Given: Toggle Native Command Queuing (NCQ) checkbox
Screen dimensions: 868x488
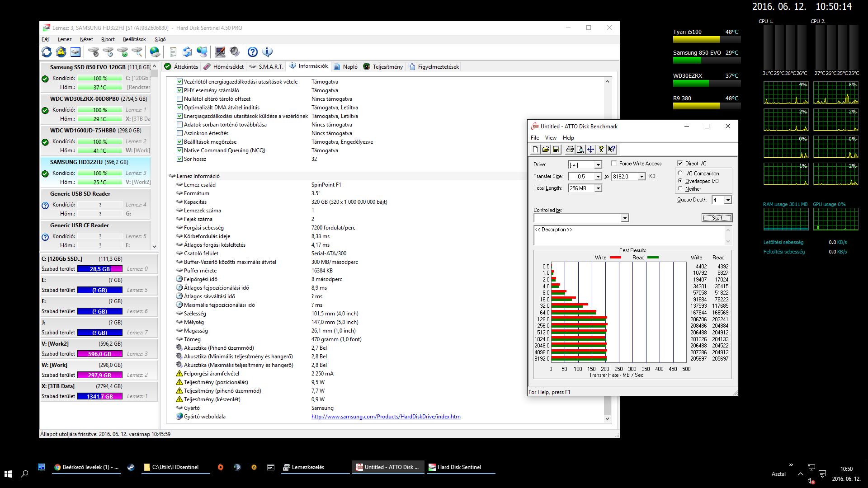Looking at the screenshot, I should coord(179,150).
